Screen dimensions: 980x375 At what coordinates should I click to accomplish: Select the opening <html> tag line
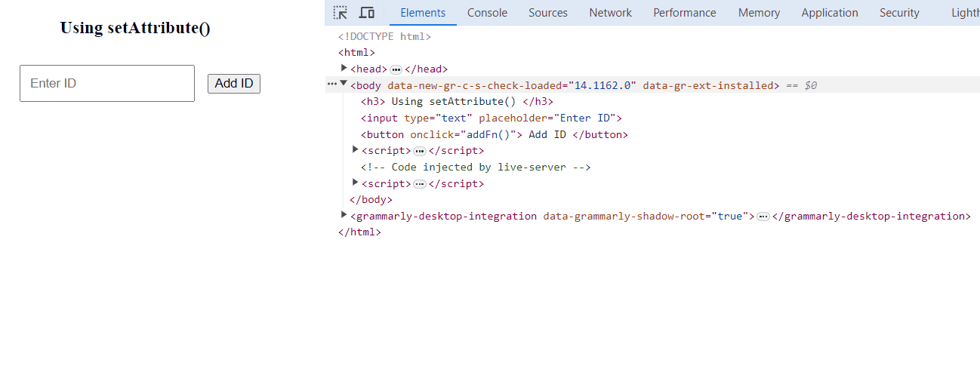point(357,53)
